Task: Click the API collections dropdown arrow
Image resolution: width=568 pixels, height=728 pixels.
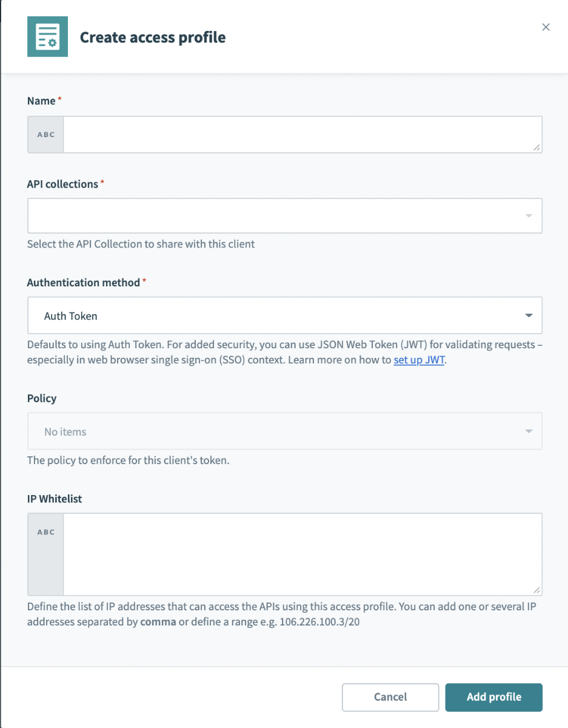Action: pyautogui.click(x=529, y=216)
